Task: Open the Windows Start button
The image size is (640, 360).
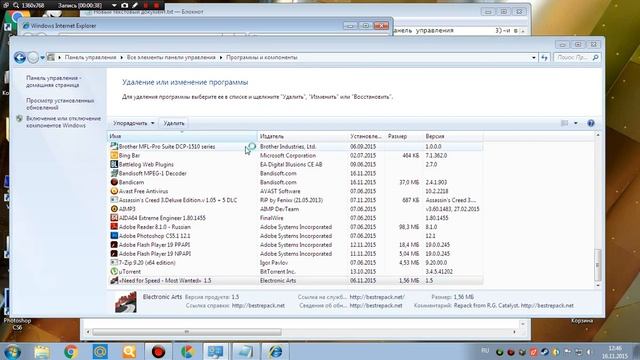Action: tap(13, 351)
